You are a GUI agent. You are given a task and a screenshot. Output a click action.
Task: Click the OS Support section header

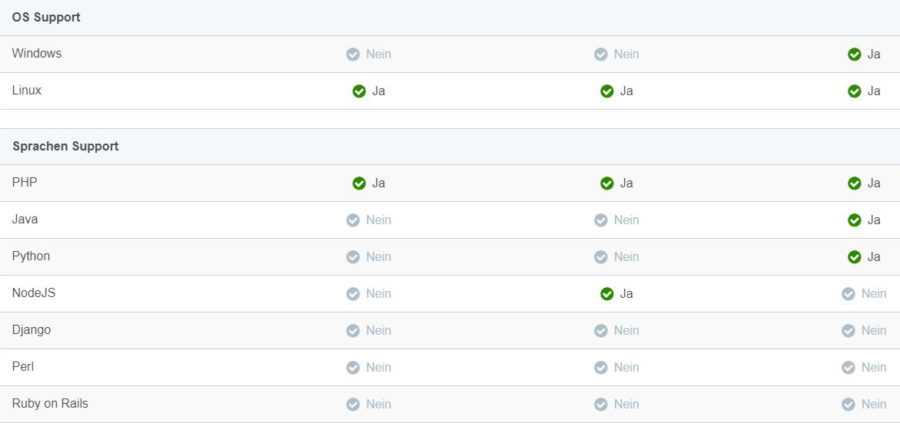46,18
